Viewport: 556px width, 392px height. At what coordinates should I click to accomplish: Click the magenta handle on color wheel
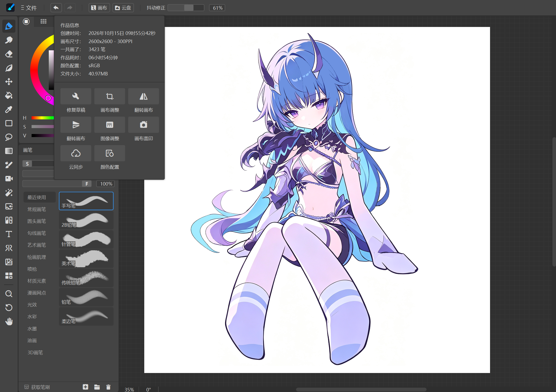pyautogui.click(x=48, y=98)
